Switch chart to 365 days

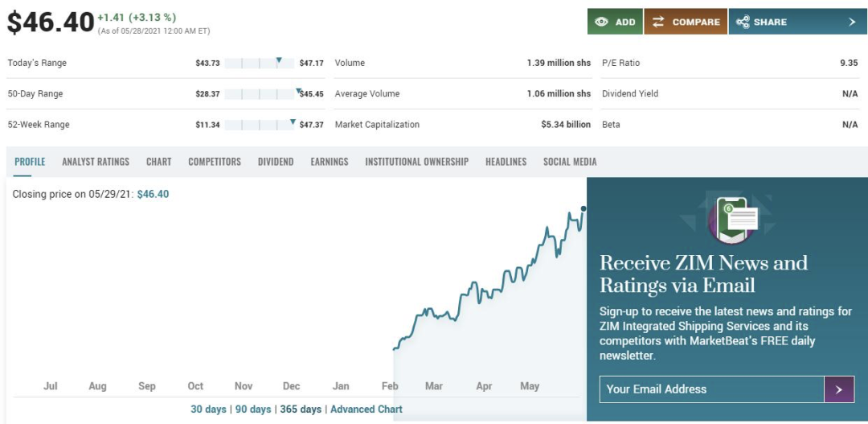click(x=301, y=410)
